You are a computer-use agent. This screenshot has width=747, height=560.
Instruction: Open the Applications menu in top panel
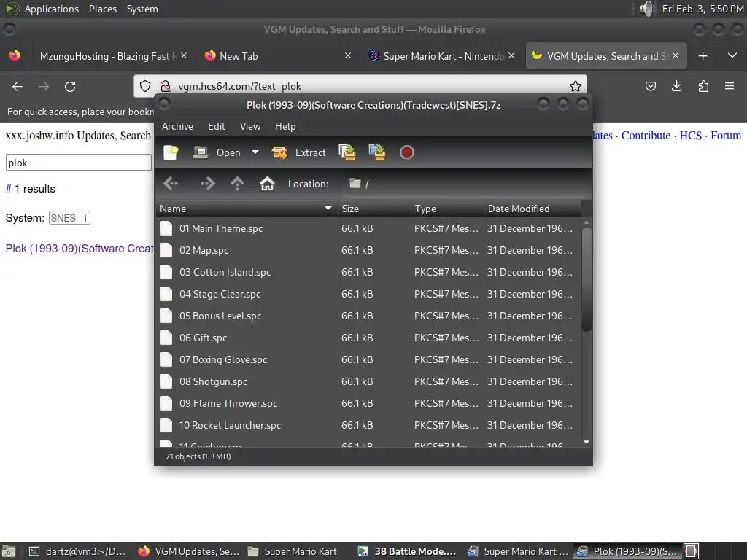pyautogui.click(x=52, y=9)
